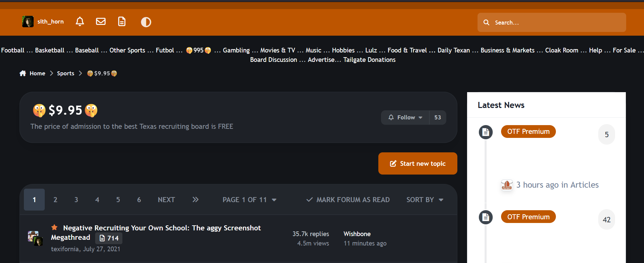The width and height of the screenshot is (644, 263).
Task: Open the messages envelope icon
Action: coord(101,22)
